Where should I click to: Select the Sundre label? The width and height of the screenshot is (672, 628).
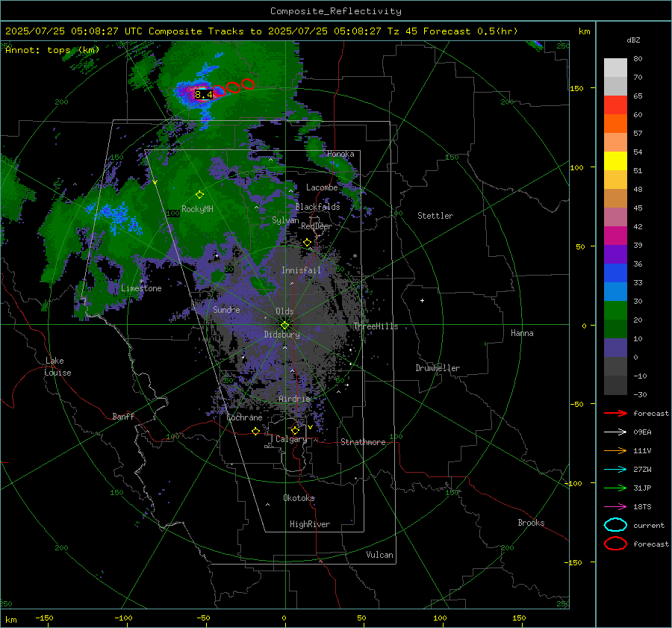(x=226, y=309)
